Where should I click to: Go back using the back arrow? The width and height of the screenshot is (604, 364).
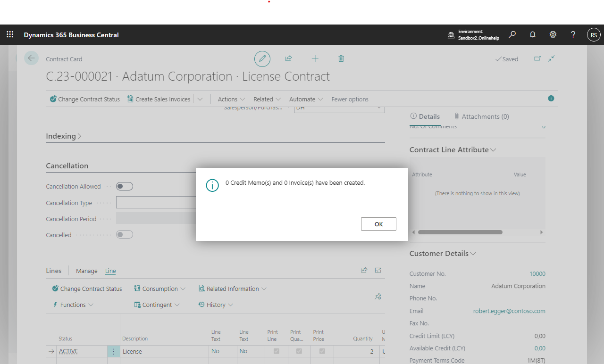tap(31, 58)
